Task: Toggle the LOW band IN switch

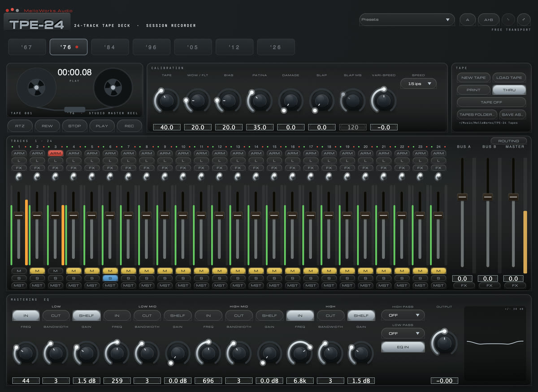Action: pyautogui.click(x=26, y=316)
